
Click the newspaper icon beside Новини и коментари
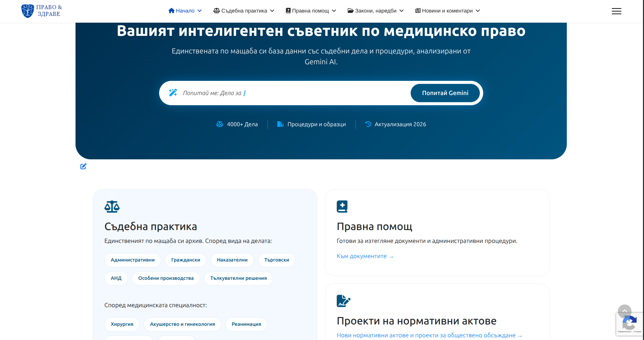(418, 10)
